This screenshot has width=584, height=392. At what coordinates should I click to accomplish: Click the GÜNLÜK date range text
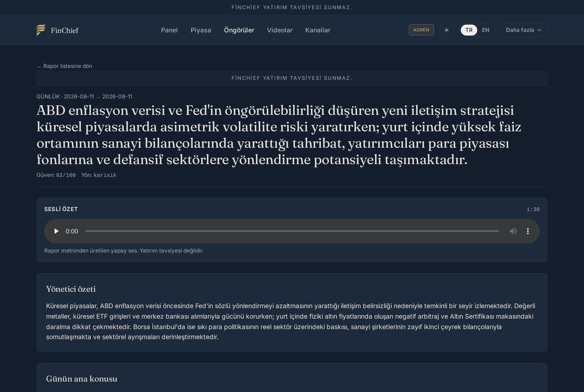(84, 97)
